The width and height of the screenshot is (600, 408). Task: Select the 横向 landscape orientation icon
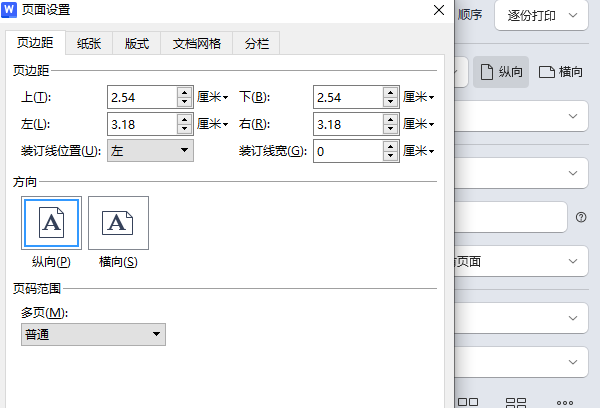click(118, 222)
